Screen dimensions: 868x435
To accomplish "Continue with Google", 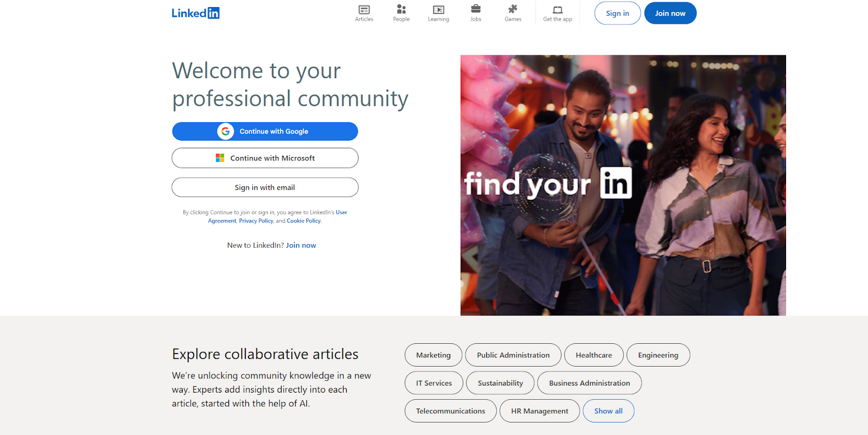I will tap(265, 131).
